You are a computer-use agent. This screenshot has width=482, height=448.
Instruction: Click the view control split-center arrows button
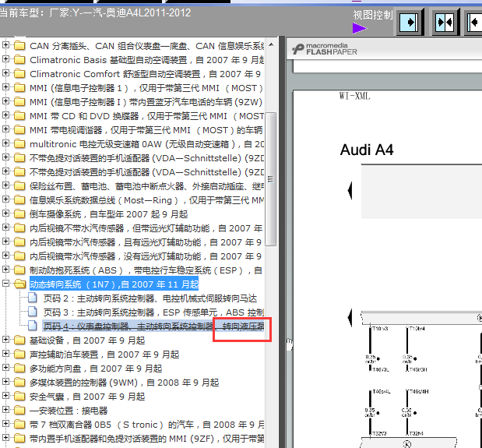[445, 22]
